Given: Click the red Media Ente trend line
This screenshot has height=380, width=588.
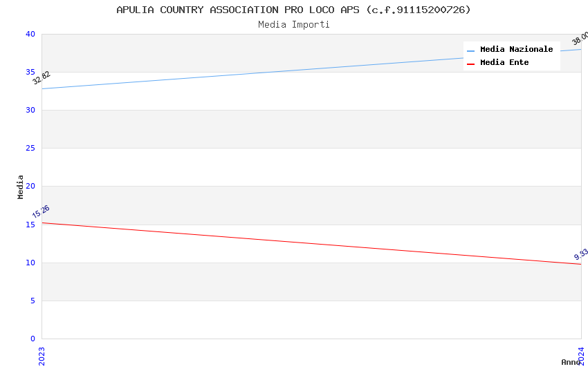Looking at the screenshot, I should pyautogui.click(x=311, y=244).
